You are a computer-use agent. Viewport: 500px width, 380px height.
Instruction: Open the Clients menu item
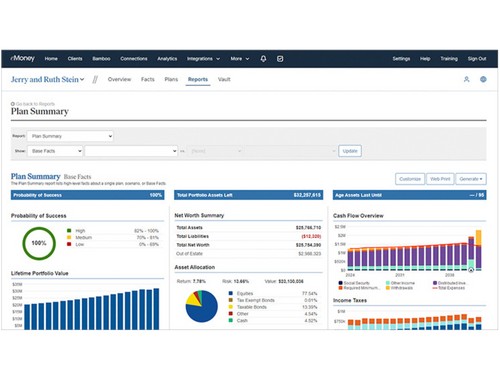tap(75, 59)
